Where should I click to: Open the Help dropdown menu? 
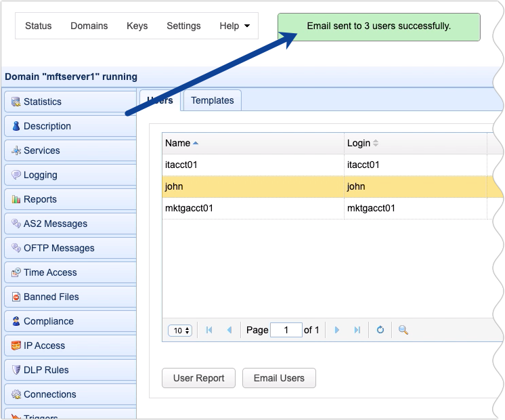[234, 26]
